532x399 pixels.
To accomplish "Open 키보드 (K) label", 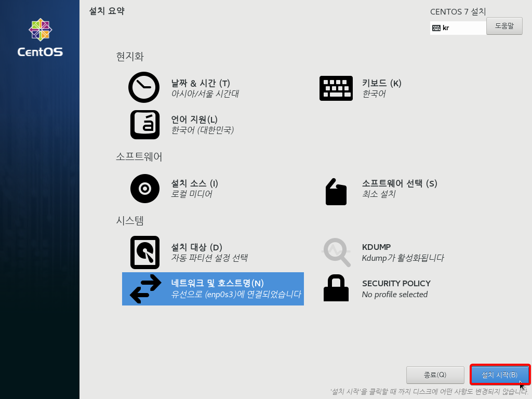I will (x=382, y=83).
